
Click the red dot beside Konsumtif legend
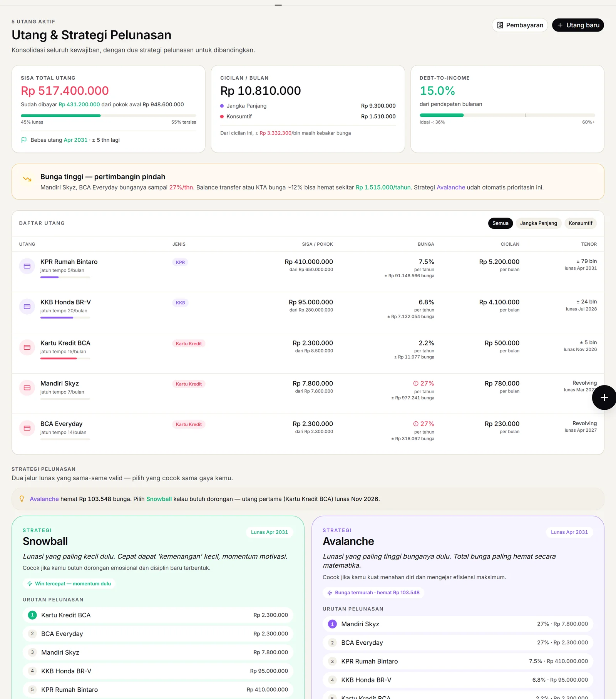coord(222,116)
